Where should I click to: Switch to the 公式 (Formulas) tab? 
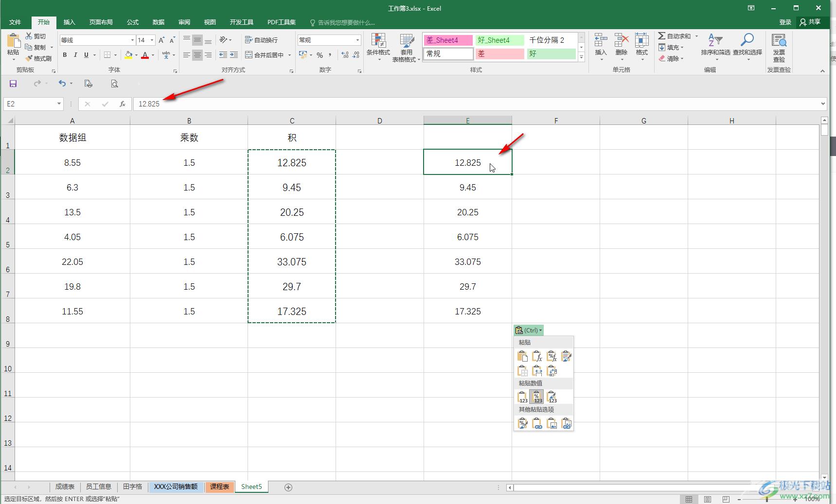(133, 22)
